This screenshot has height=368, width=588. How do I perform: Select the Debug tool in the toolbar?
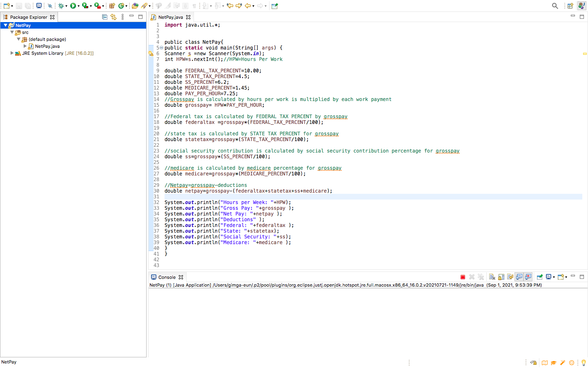coord(61,6)
